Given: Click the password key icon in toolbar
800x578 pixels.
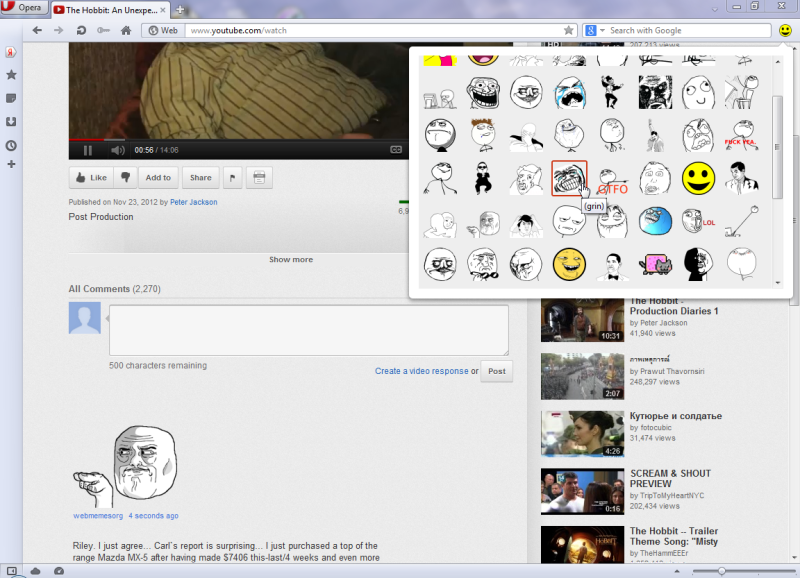Looking at the screenshot, I should tap(104, 31).
